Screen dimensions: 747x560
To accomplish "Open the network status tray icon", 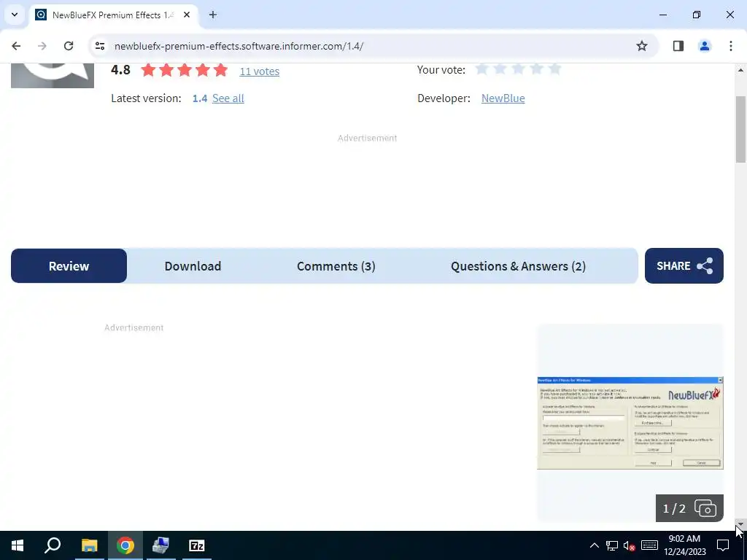I will 612,545.
